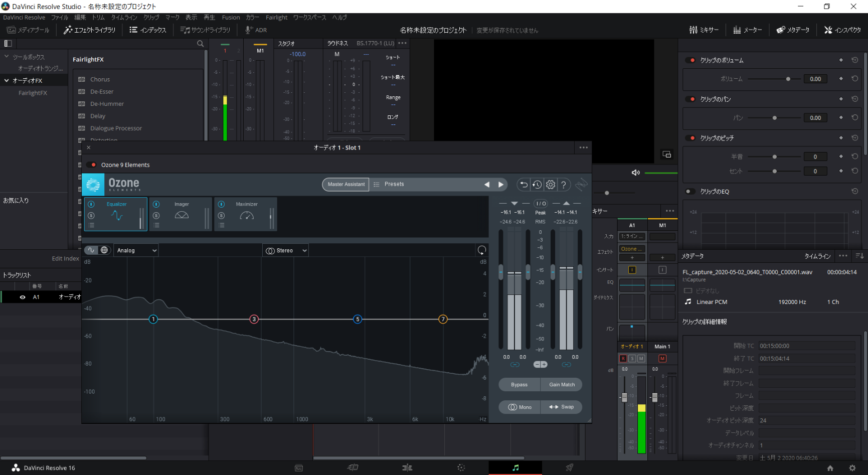Open A1 input dropdown 1:ライン in mixer
The height and width of the screenshot is (475, 868).
pyautogui.click(x=632, y=236)
